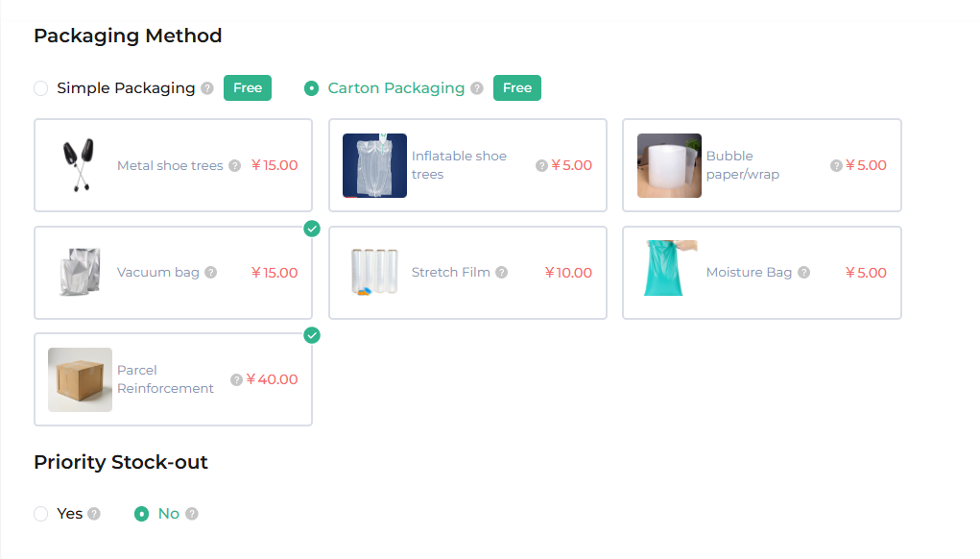
Task: Click question mark beside Vacuum bag
Action: 210,273
